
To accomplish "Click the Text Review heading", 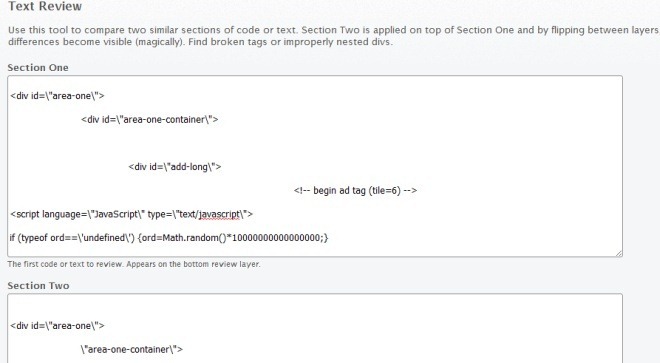I will point(45,6).
